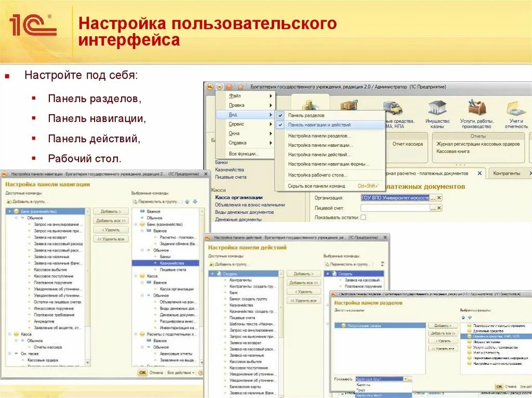Choose Настройка панели разделов menu item
Screen dimensions: 532x398
(330, 135)
